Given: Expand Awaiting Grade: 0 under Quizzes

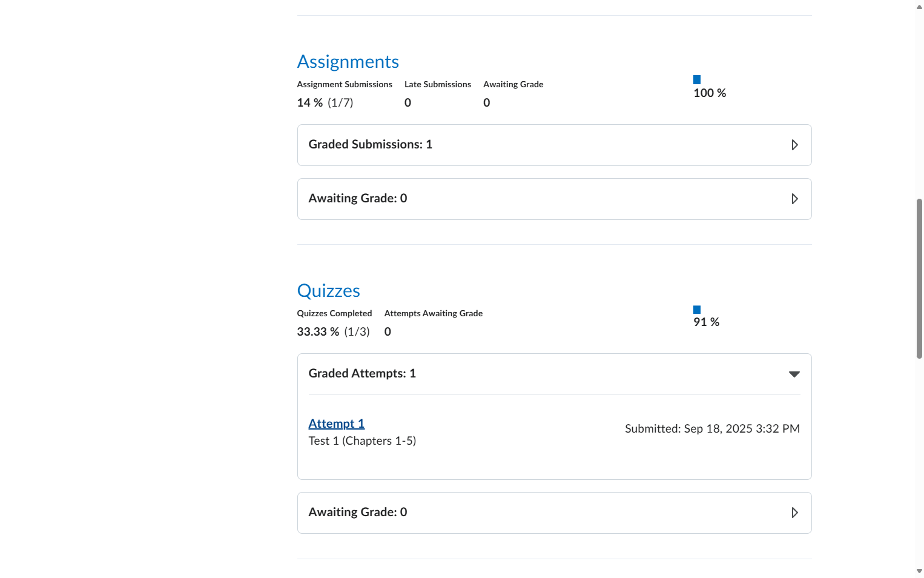Looking at the screenshot, I should 554,513.
